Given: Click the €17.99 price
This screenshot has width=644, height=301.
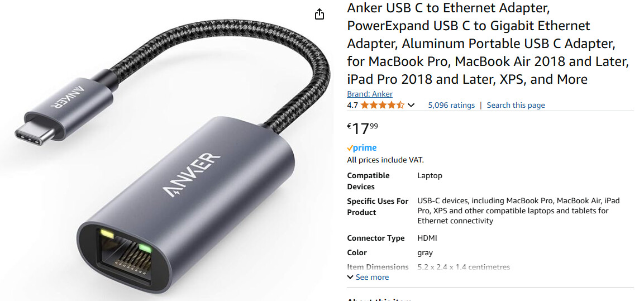Looking at the screenshot, I should (x=362, y=128).
